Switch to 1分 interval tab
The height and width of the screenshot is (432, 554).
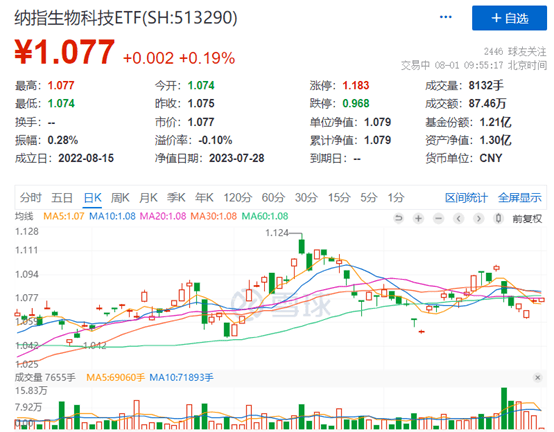pos(396,197)
